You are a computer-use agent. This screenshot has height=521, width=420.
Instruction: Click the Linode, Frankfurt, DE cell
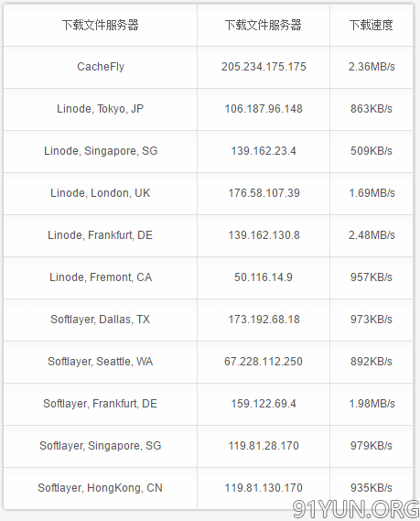[x=101, y=235]
